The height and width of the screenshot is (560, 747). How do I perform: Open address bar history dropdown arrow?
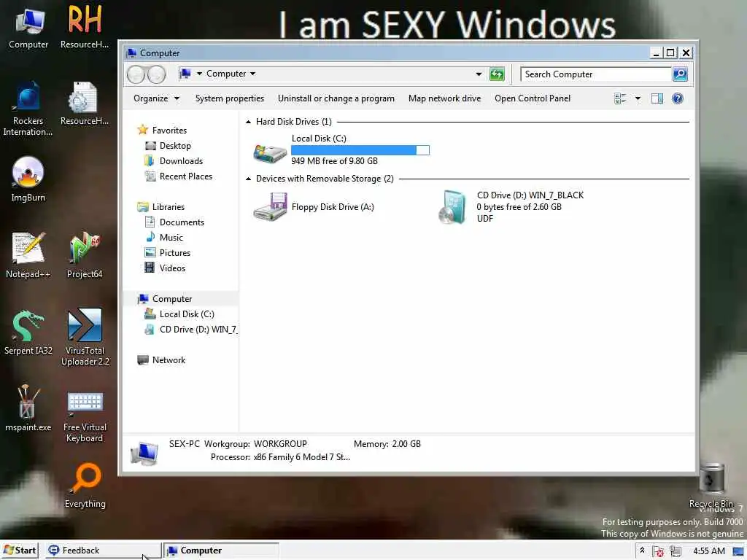[x=479, y=74]
